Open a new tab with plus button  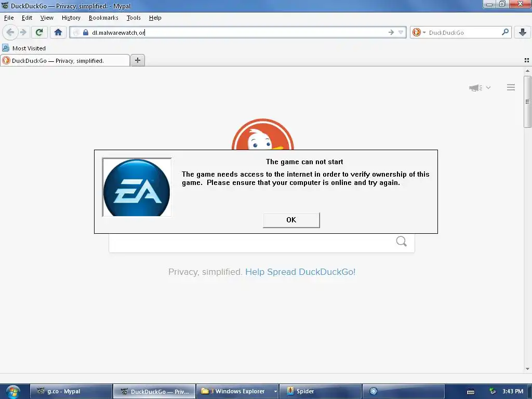tap(137, 60)
